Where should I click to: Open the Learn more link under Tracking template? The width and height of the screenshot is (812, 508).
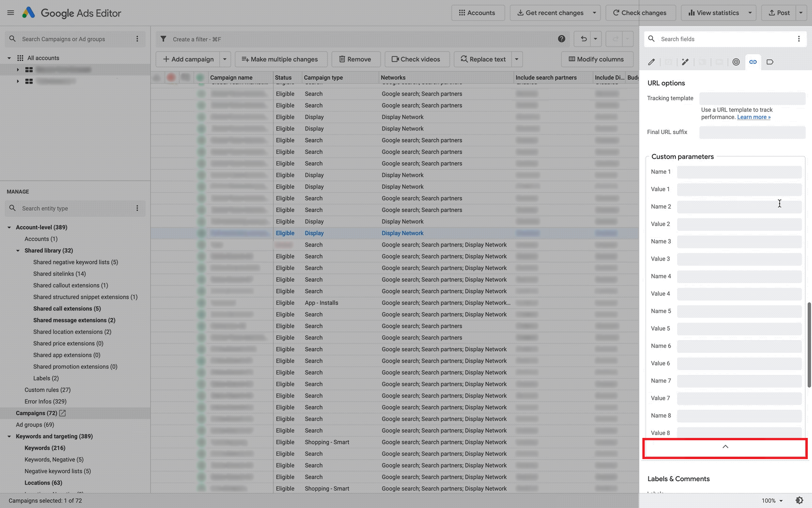(754, 117)
